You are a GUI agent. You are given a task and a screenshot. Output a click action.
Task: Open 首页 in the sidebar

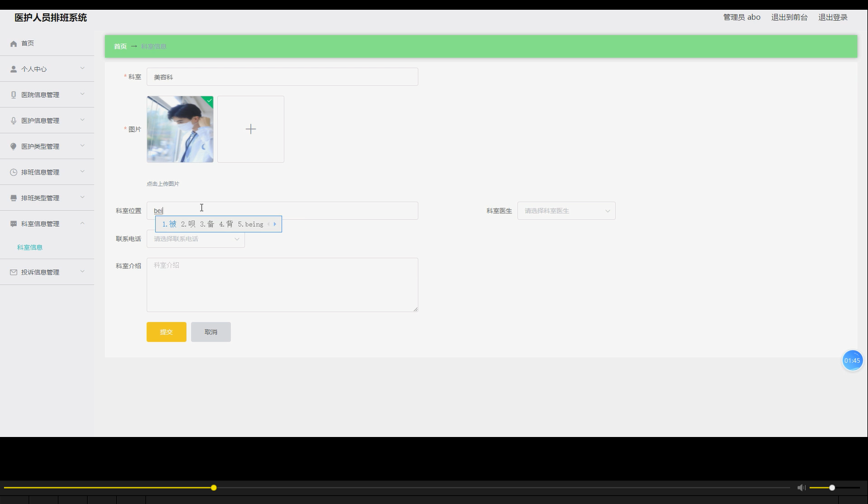click(x=47, y=44)
